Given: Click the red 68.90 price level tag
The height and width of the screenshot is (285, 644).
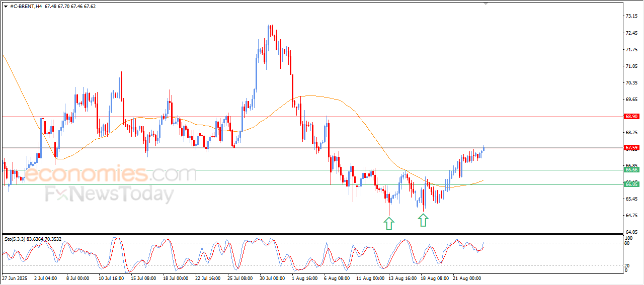Looking at the screenshot, I should click(x=631, y=117).
